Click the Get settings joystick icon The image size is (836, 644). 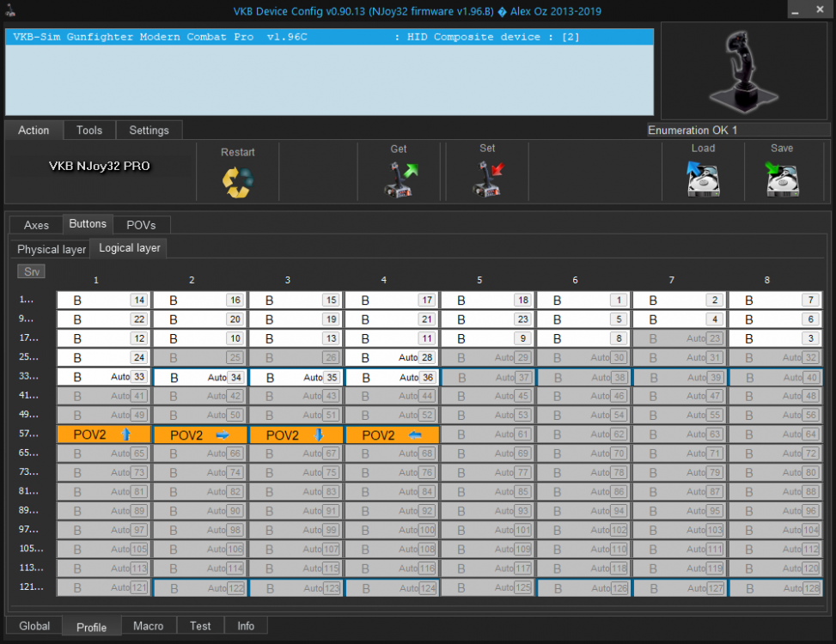(398, 180)
